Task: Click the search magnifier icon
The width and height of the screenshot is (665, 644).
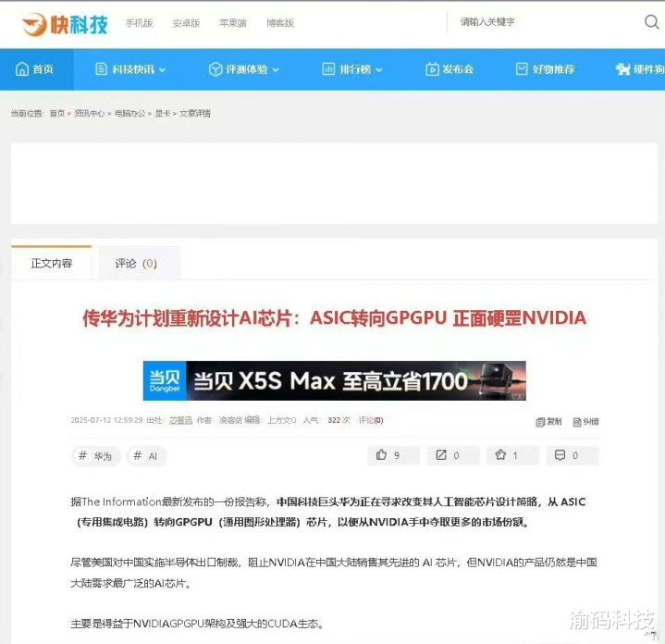Action: (651, 21)
